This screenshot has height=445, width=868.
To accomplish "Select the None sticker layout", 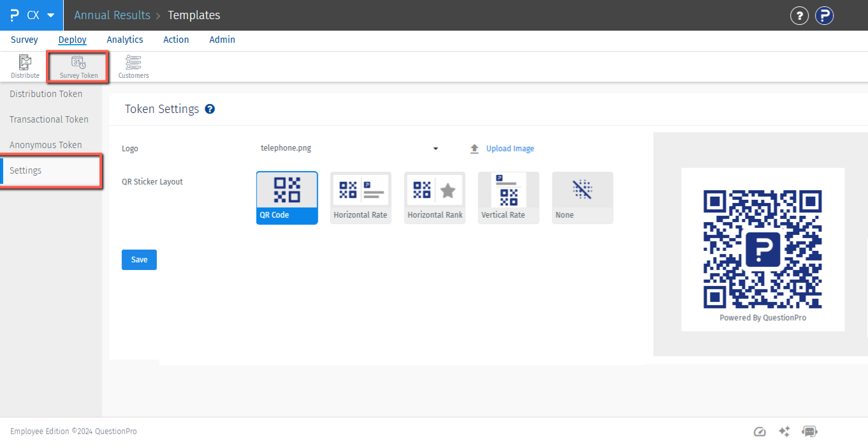I will (x=583, y=198).
